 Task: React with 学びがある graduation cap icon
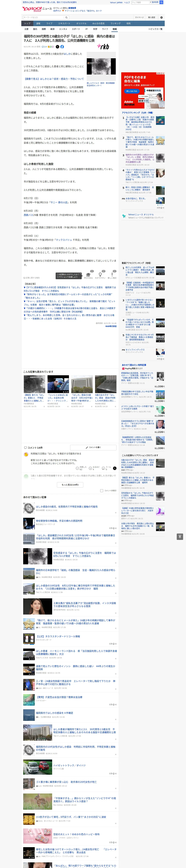coord(89,275)
